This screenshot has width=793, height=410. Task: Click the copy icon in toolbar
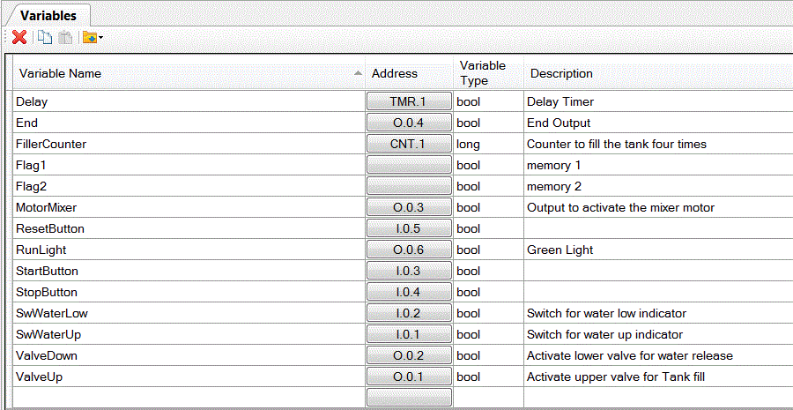pyautogui.click(x=45, y=37)
